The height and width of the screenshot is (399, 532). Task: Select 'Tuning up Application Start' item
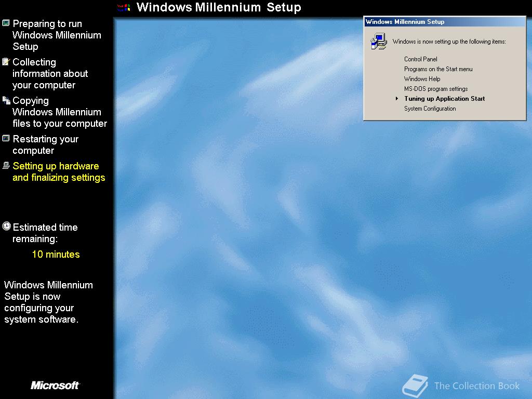pos(445,98)
